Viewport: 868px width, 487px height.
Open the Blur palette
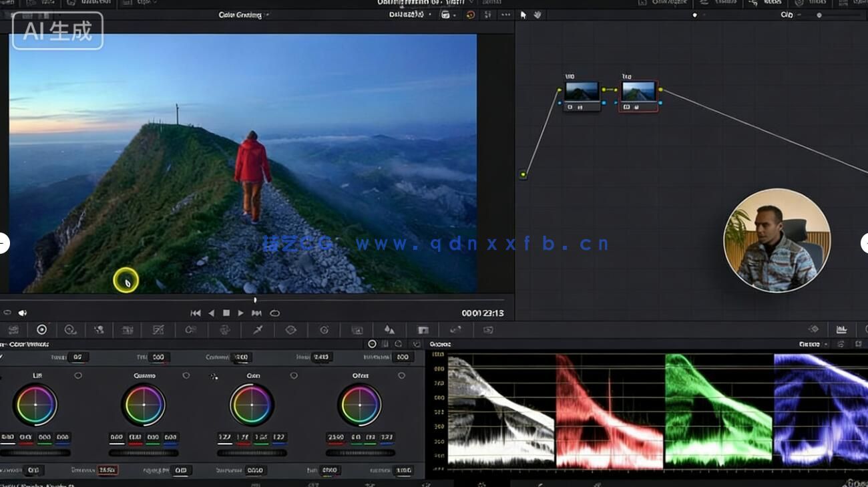pyautogui.click(x=389, y=330)
